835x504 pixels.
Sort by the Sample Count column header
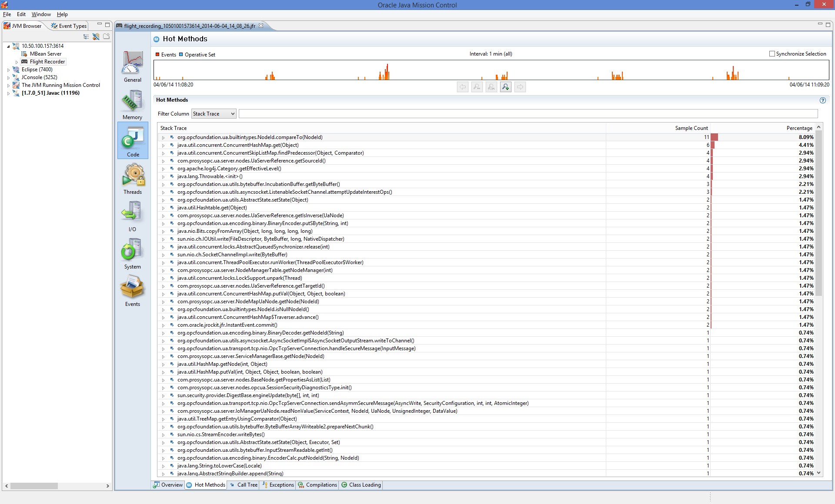click(658, 128)
